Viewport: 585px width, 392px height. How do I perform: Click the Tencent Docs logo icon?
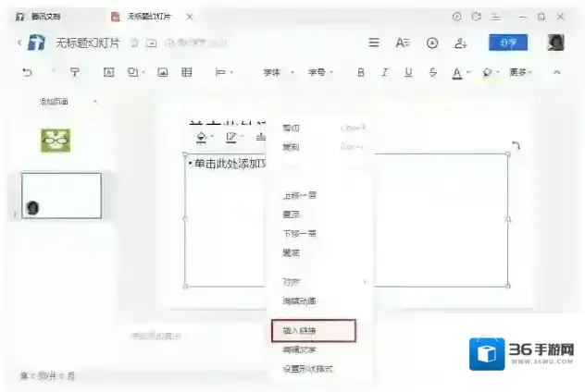37,43
